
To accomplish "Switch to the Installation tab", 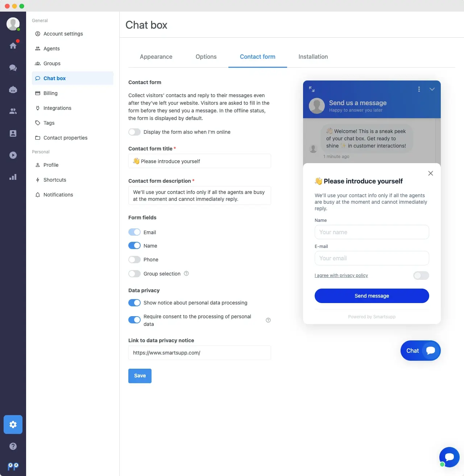I will pyautogui.click(x=313, y=57).
